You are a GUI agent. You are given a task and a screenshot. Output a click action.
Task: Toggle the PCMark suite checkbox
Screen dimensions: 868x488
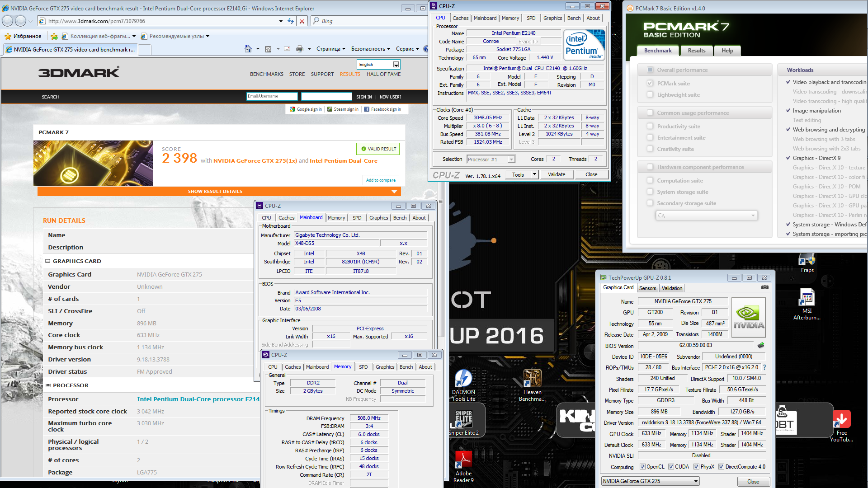(x=650, y=83)
